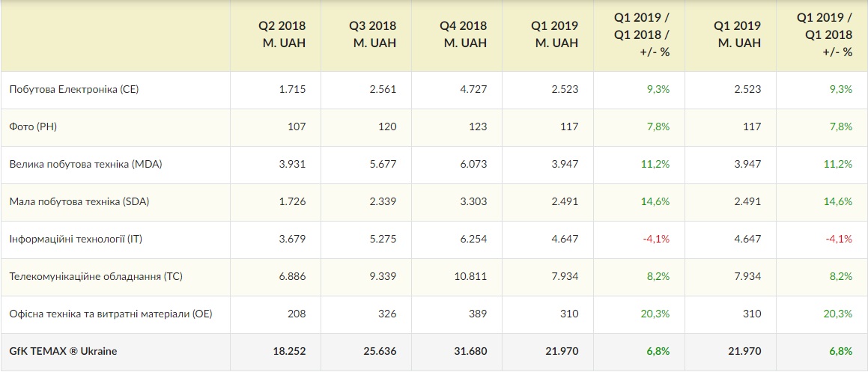
Task: Select the 18.252 total for Q2 2018
Action: point(288,351)
